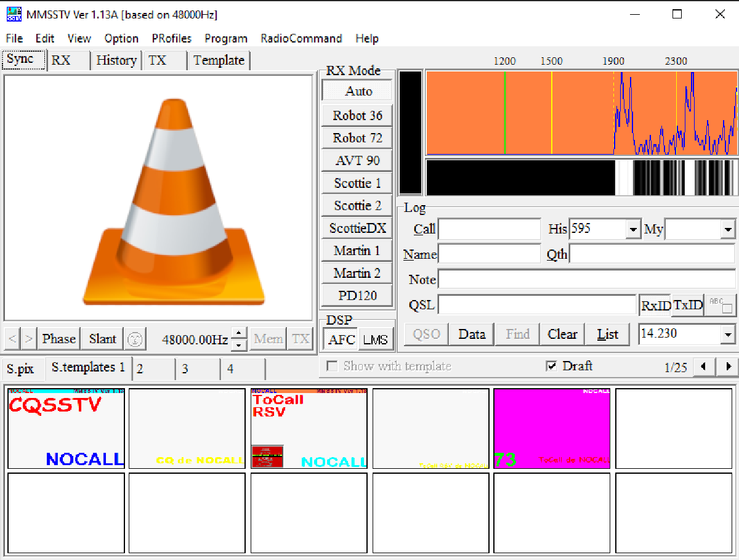739x560 pixels.
Task: Open the Option menu
Action: (121, 38)
